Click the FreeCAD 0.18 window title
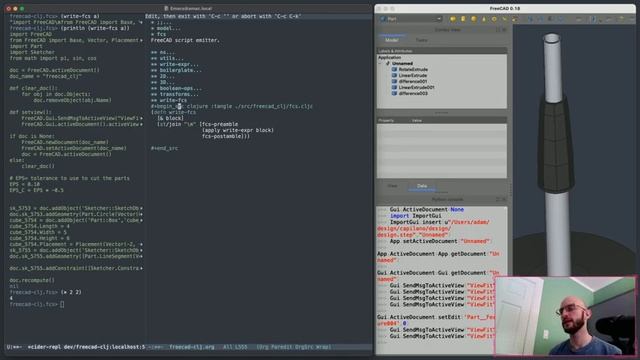This screenshot has width=640, height=360. (x=504, y=8)
